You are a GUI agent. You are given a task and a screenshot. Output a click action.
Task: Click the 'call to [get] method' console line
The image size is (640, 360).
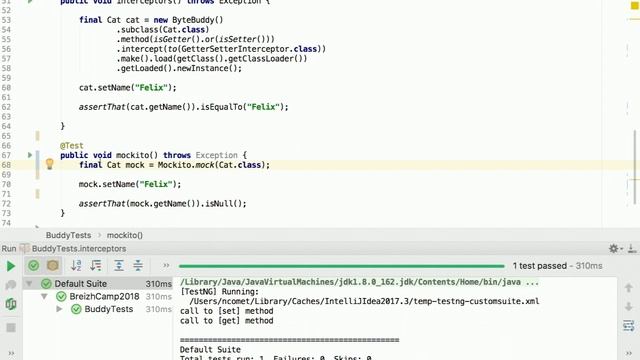coord(227,321)
